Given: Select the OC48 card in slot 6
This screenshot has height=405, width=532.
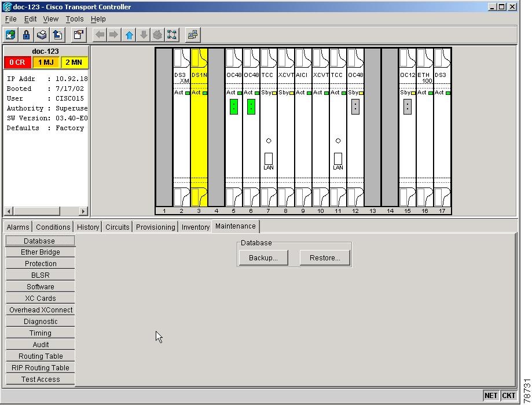Looking at the screenshot, I should point(251,127).
